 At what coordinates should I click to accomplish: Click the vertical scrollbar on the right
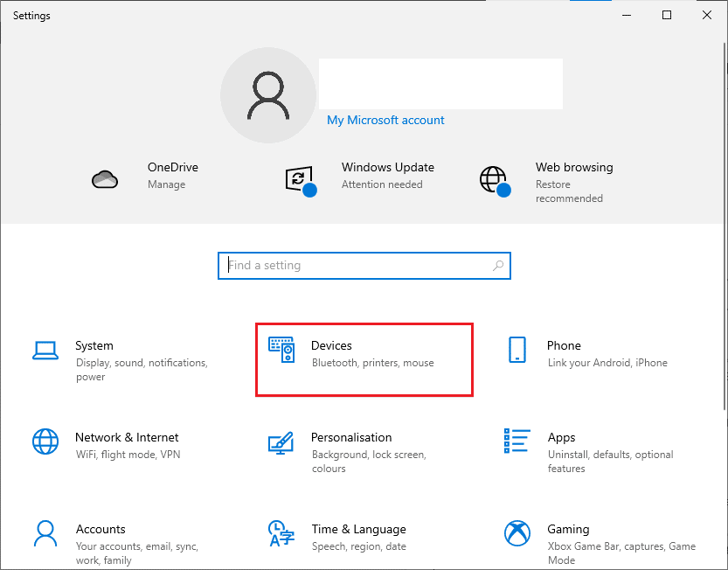(725, 226)
